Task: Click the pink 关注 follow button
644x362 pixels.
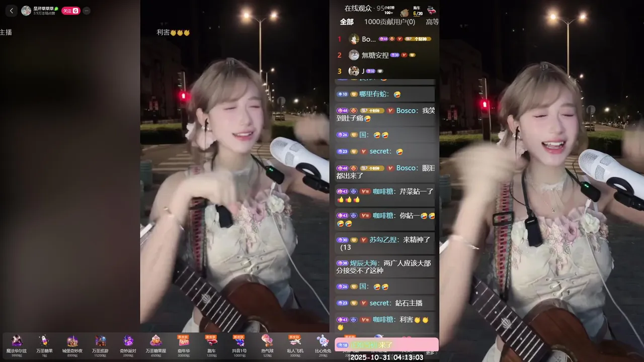Action: coord(70,11)
